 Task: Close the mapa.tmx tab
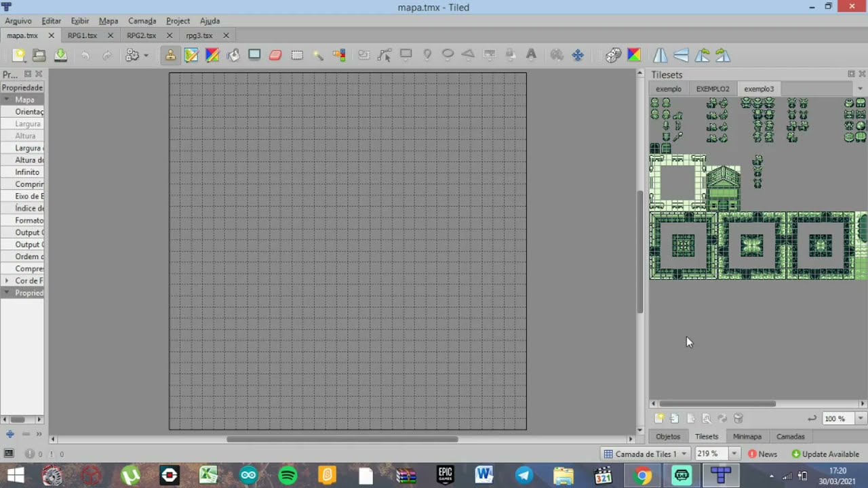point(51,35)
